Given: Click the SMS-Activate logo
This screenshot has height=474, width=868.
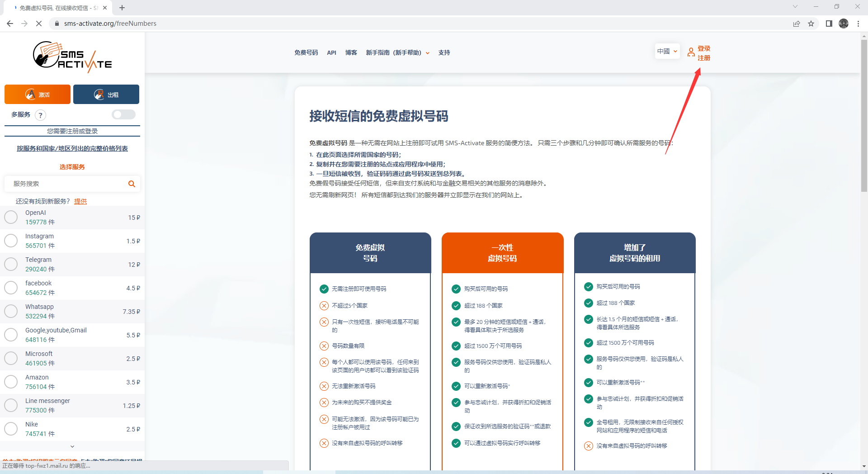Looking at the screenshot, I should [x=72, y=56].
